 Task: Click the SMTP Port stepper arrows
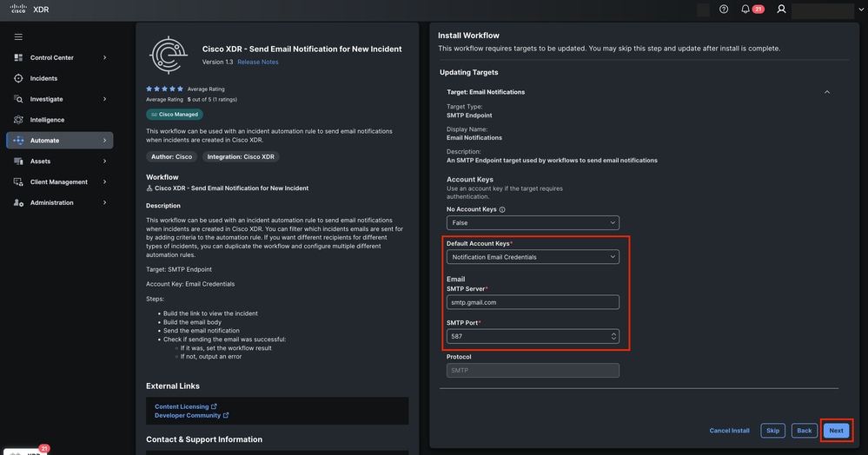click(x=613, y=337)
